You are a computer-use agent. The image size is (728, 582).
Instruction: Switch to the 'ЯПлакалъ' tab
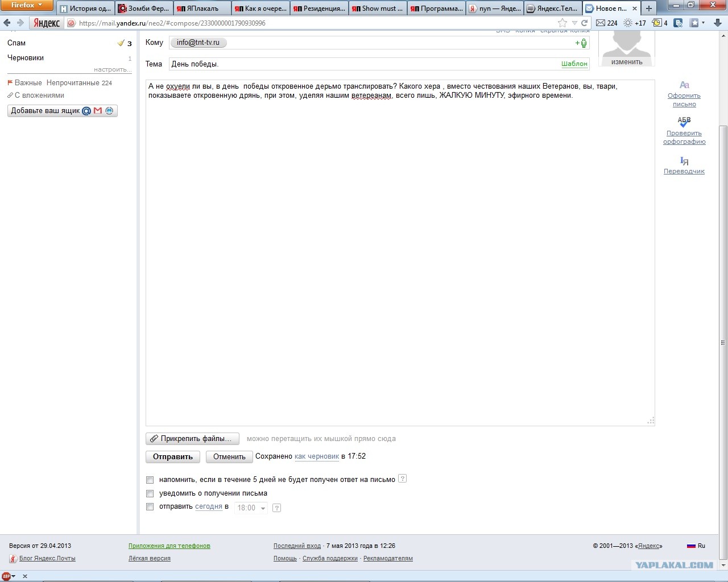(x=202, y=9)
